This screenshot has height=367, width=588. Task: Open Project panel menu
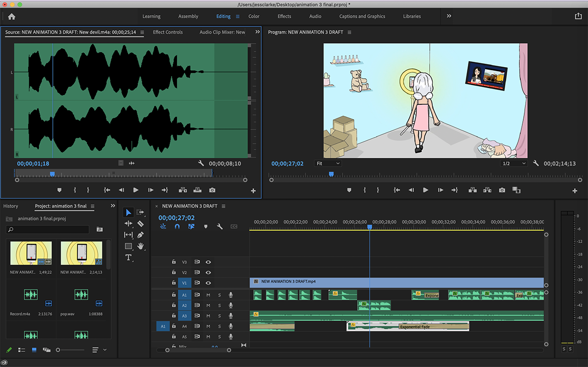coord(93,206)
